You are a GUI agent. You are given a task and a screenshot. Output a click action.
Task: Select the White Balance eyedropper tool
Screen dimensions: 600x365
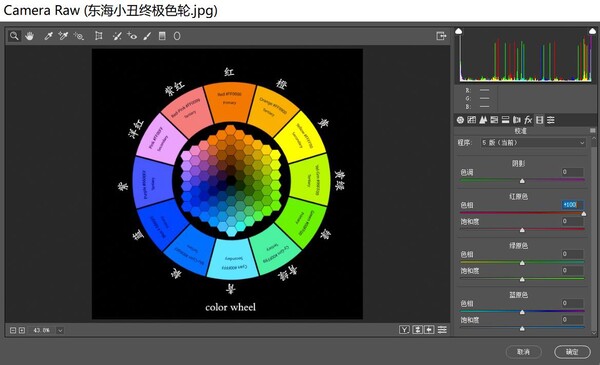[x=48, y=36]
